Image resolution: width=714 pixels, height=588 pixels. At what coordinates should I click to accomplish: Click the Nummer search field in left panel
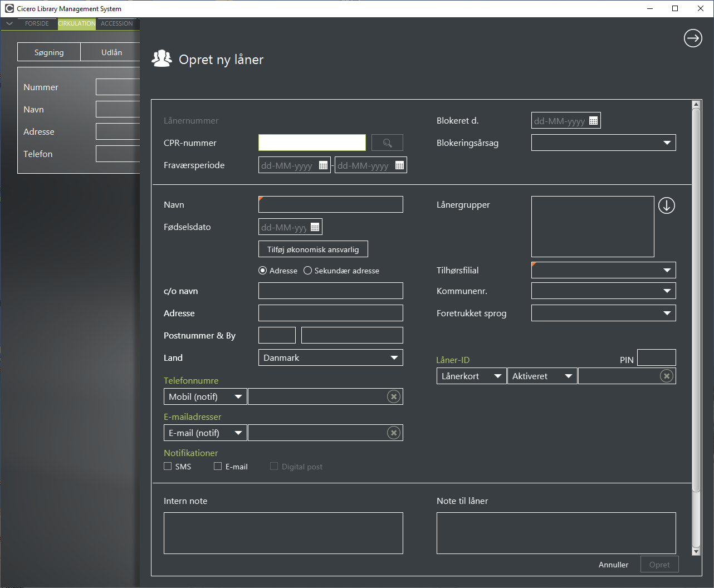tap(118, 87)
